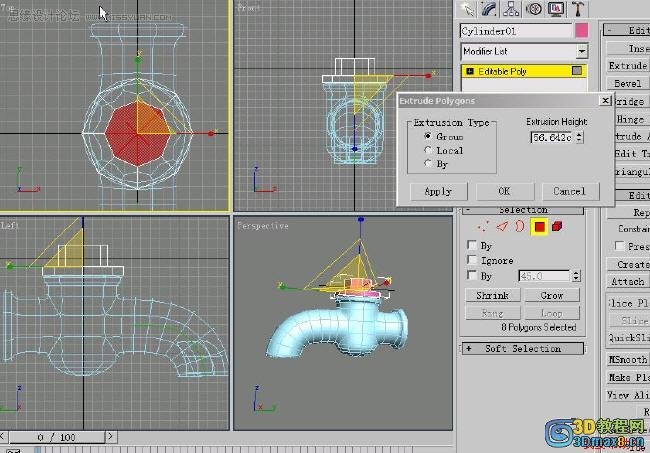Click the red polygon cap in Top viewport
The height and width of the screenshot is (453, 650).
pyautogui.click(x=137, y=133)
